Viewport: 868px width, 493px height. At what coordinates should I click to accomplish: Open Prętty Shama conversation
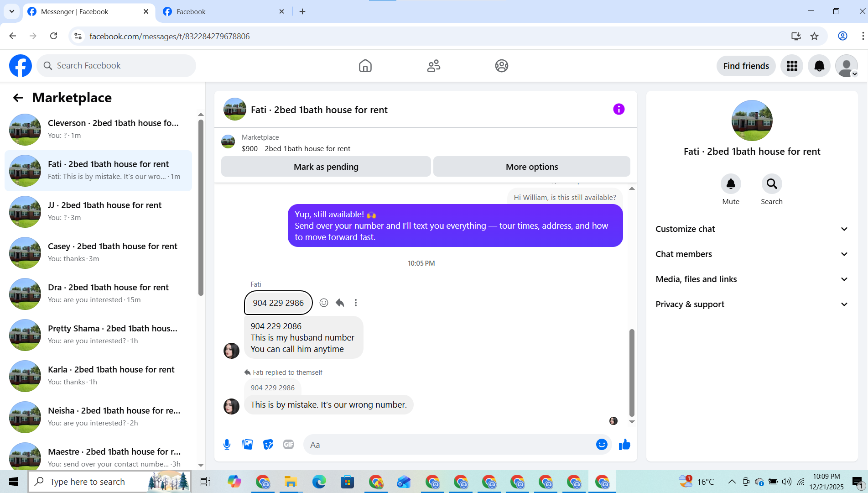[98, 335]
